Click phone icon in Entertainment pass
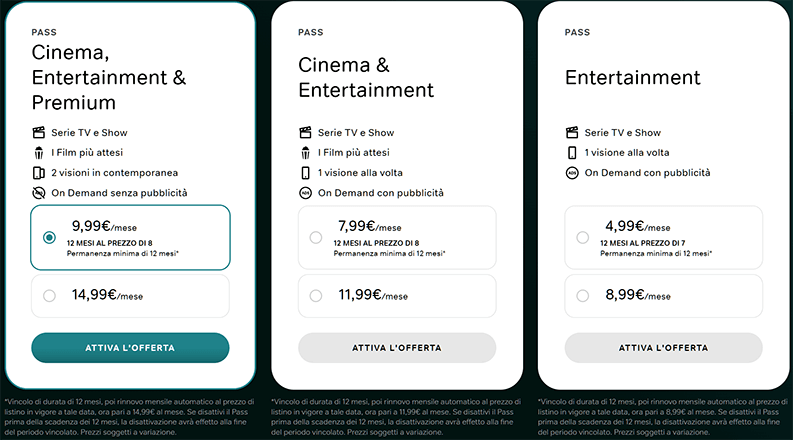Screen dimensions: 793x440 pos(572,153)
